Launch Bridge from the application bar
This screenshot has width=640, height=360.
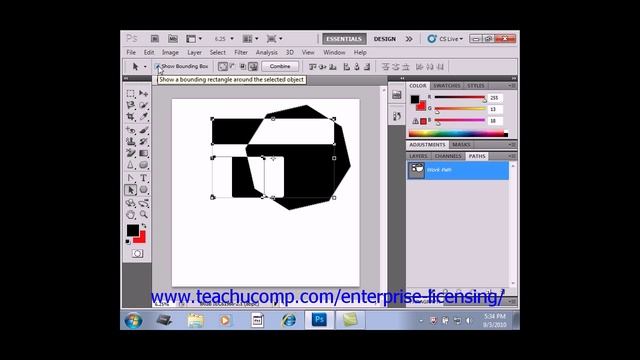pyautogui.click(x=155, y=39)
